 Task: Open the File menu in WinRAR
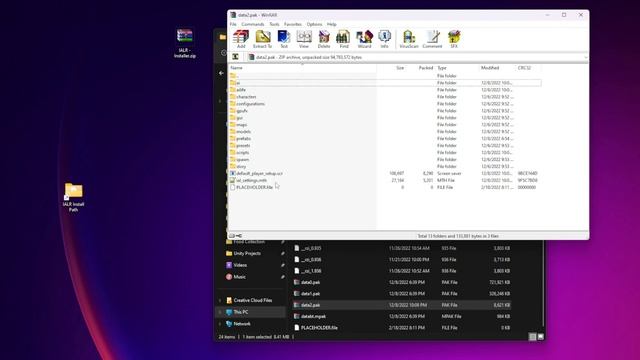click(233, 24)
